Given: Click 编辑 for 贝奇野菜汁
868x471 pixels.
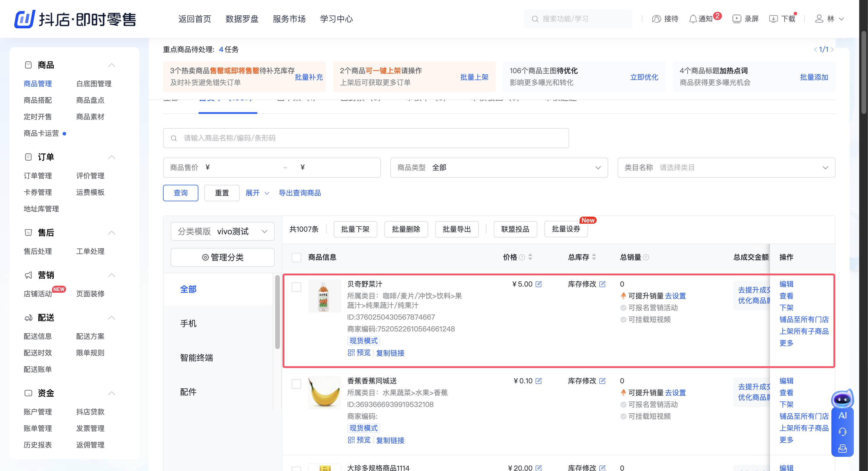Looking at the screenshot, I should pos(786,284).
